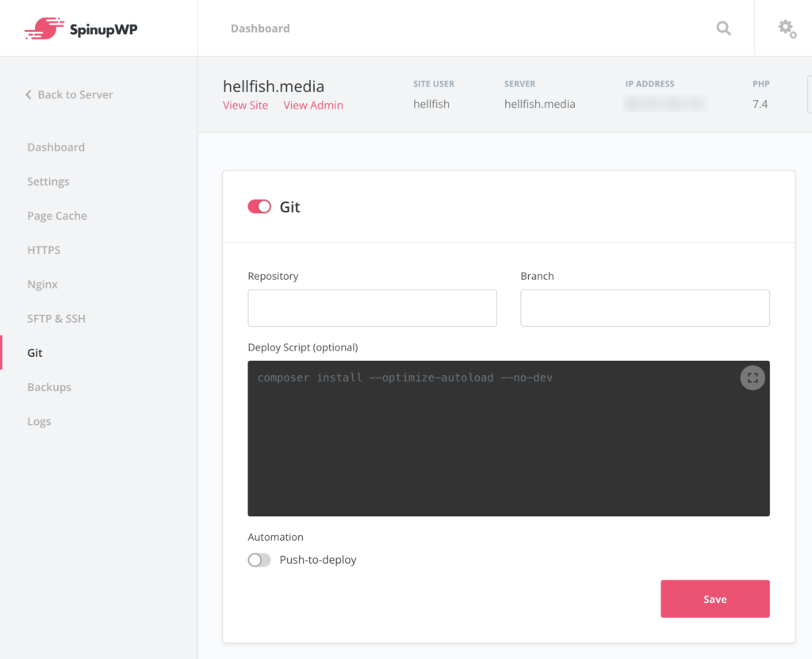Open the search
This screenshot has height=659, width=812.
click(x=723, y=28)
